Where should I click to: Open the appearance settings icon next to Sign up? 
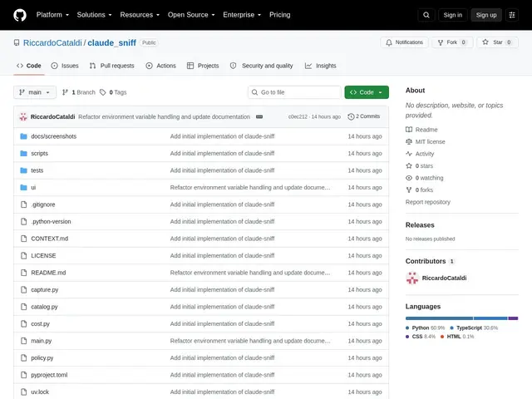click(x=512, y=15)
